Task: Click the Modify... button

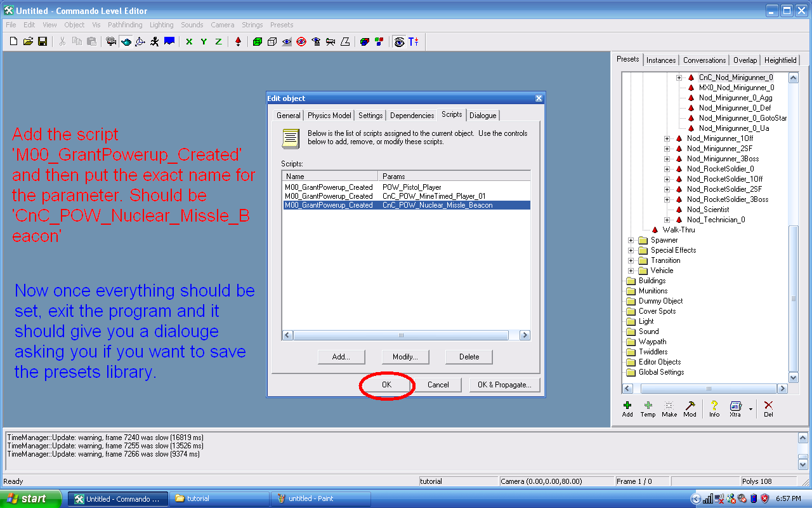Action: tap(405, 357)
